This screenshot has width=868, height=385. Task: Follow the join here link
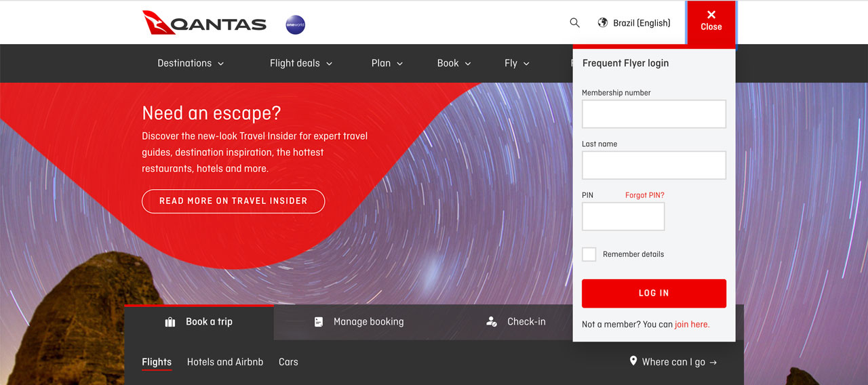click(692, 325)
